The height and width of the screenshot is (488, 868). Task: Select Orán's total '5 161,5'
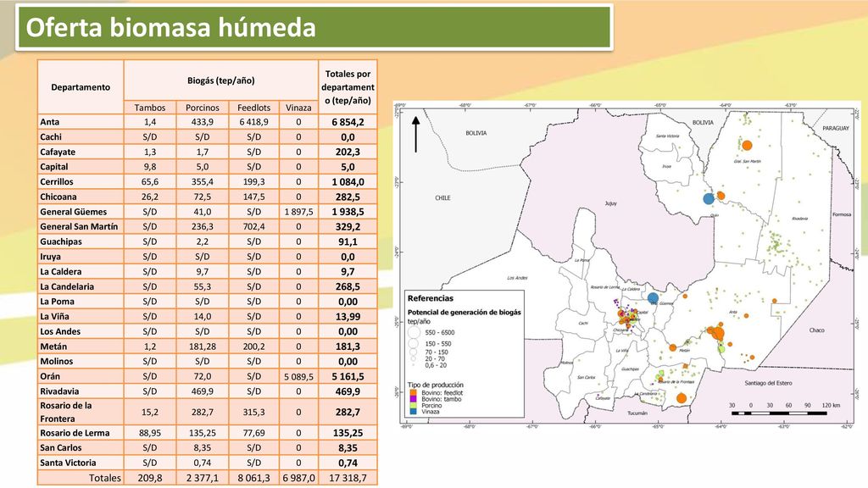348,376
